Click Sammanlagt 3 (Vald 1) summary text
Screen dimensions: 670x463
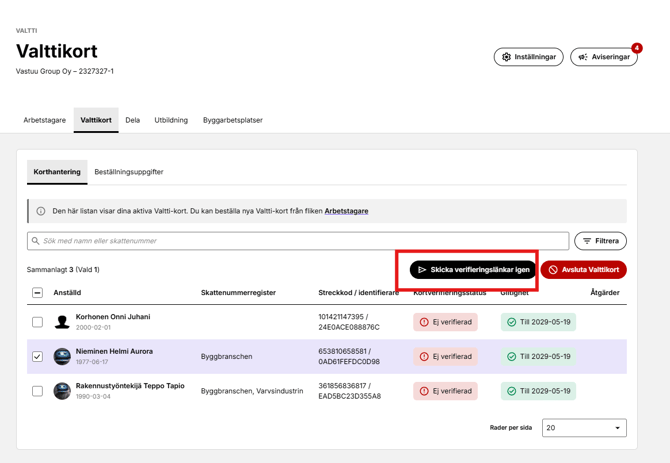(63, 270)
